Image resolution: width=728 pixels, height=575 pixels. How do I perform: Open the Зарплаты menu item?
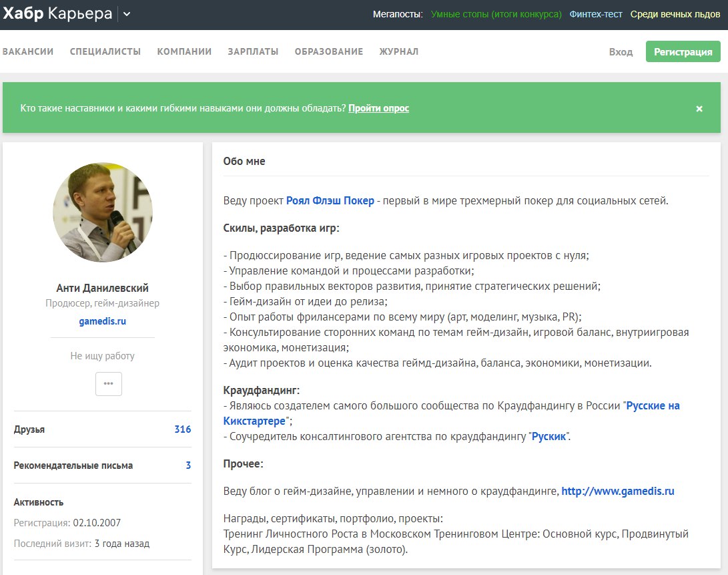(x=253, y=51)
